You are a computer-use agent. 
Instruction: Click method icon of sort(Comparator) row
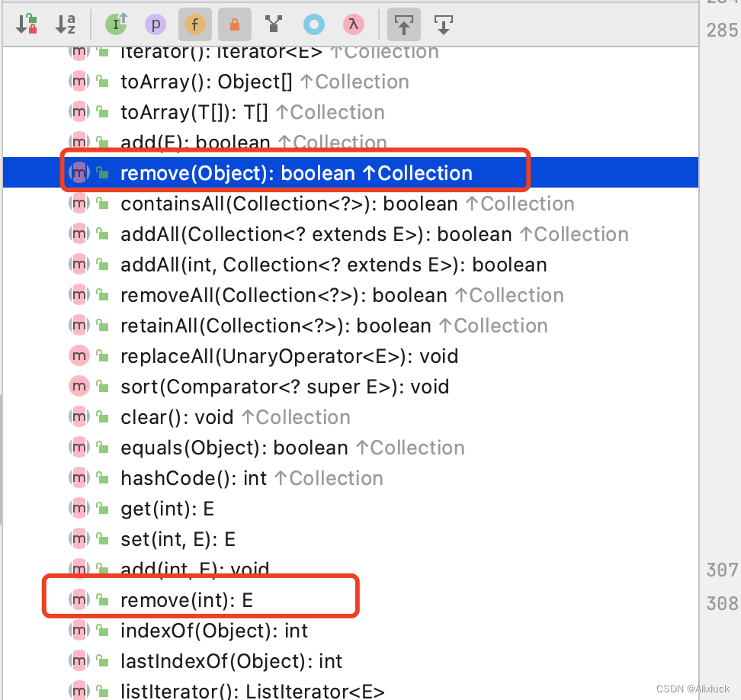pos(79,387)
